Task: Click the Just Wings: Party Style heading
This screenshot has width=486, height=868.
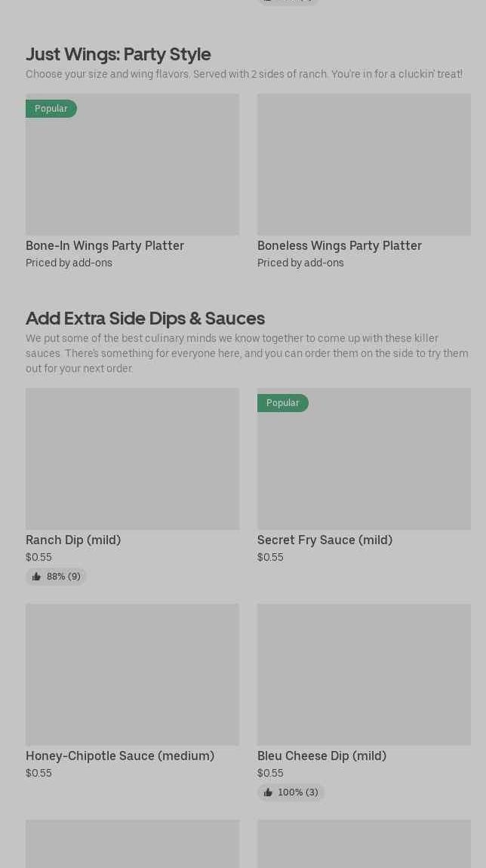Action: 118,54
